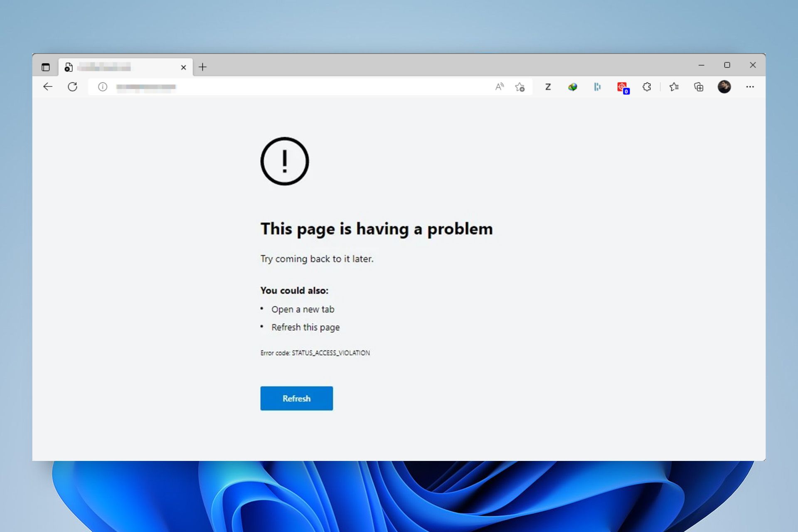798x532 pixels.
Task: Click the page reload circular arrow
Action: click(x=73, y=87)
